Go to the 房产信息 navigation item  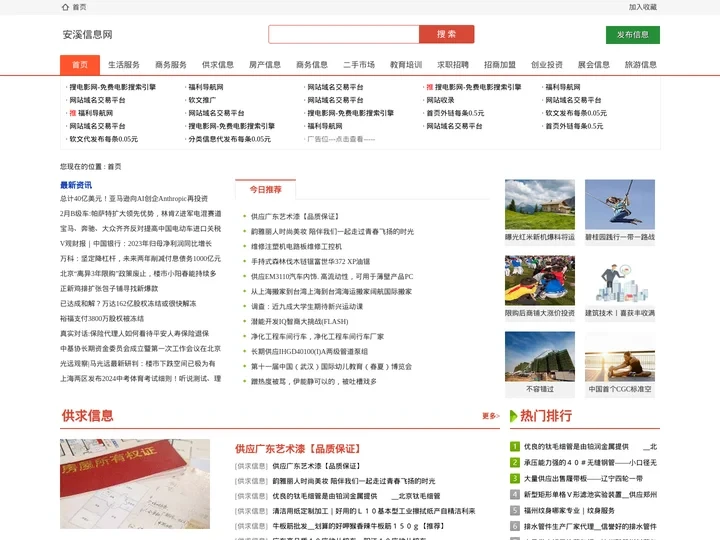(264, 65)
